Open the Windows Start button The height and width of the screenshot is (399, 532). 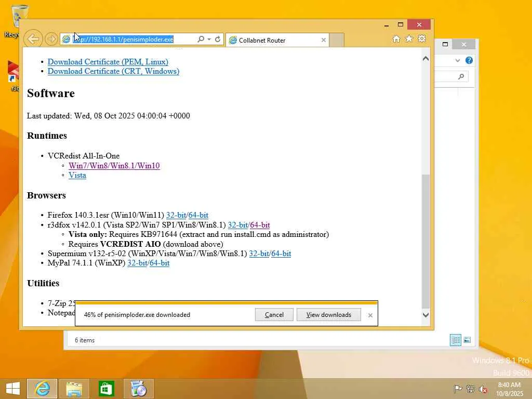pos(13,389)
